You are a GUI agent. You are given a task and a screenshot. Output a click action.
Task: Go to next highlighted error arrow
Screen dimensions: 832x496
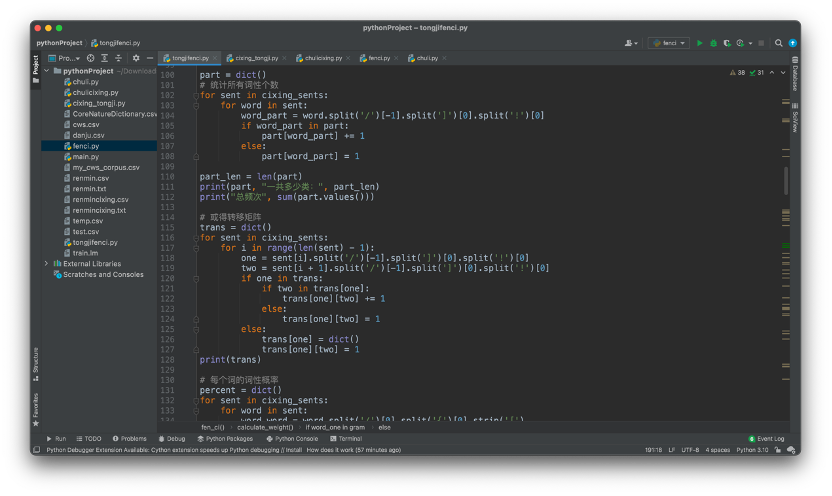tap(783, 73)
